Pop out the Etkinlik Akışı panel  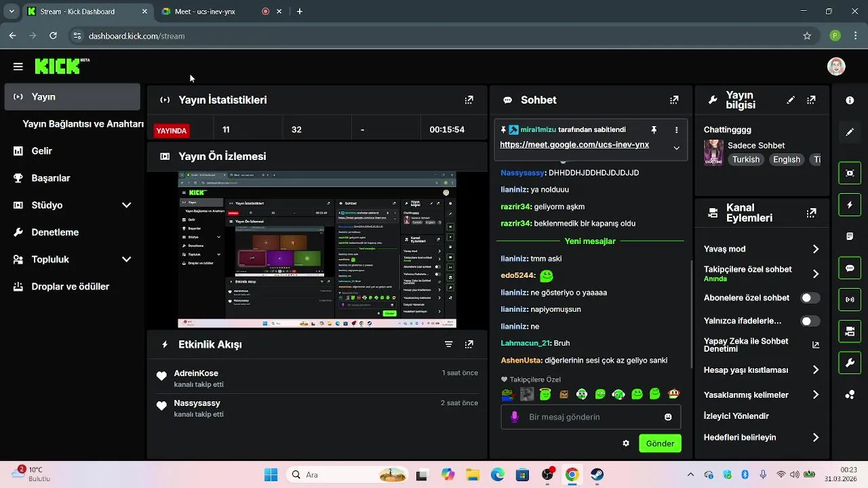click(469, 344)
